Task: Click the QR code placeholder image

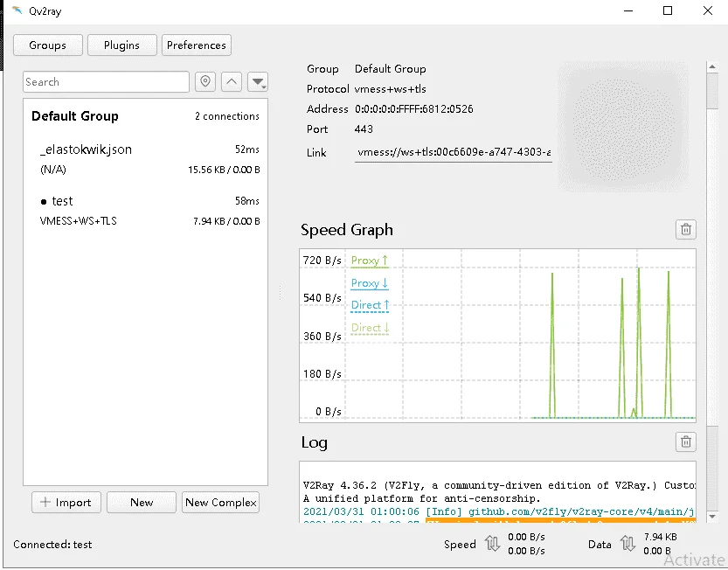Action: [623, 127]
